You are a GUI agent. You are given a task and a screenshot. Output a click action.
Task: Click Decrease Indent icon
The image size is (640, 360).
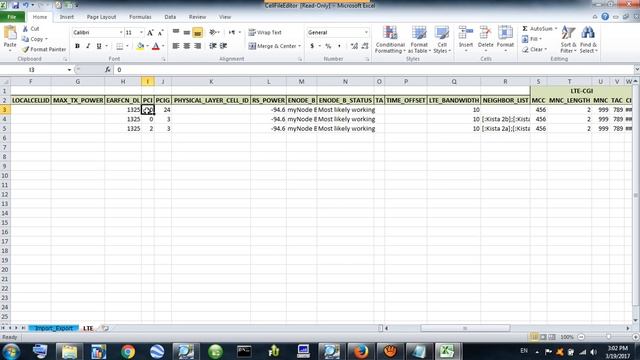tap(212, 46)
